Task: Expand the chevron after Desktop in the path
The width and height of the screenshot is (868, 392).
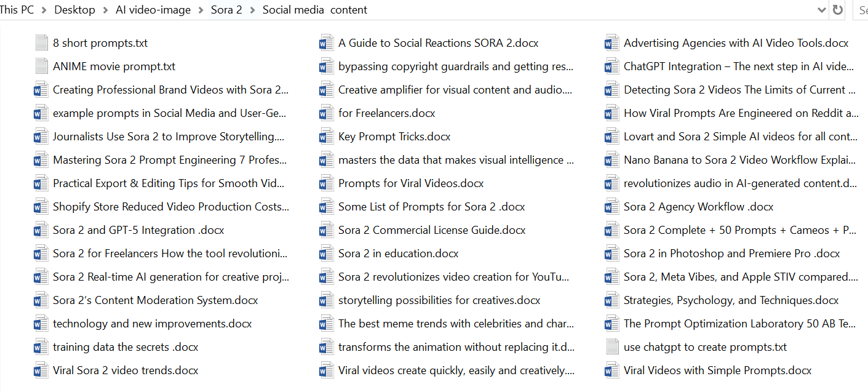Action: pos(105,10)
